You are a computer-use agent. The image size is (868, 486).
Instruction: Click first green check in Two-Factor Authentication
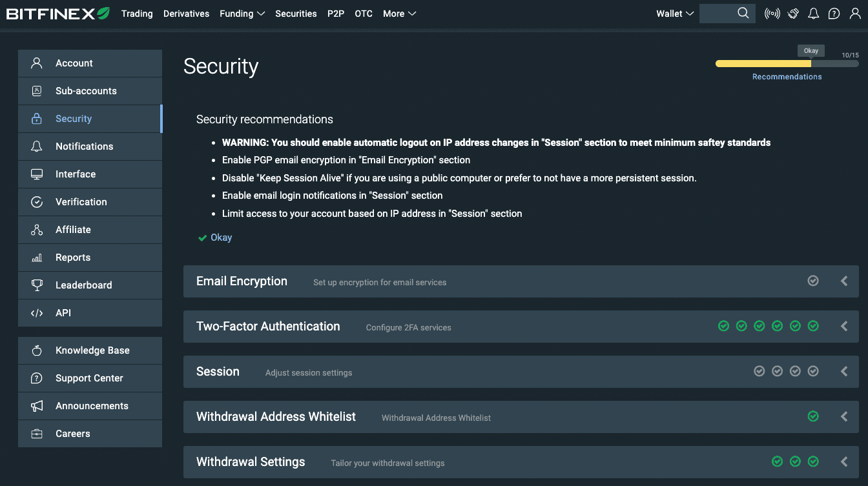click(x=723, y=326)
